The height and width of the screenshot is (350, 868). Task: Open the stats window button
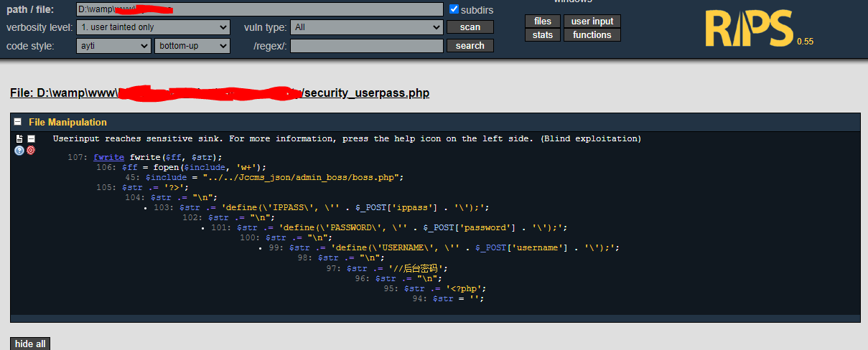[x=543, y=34]
